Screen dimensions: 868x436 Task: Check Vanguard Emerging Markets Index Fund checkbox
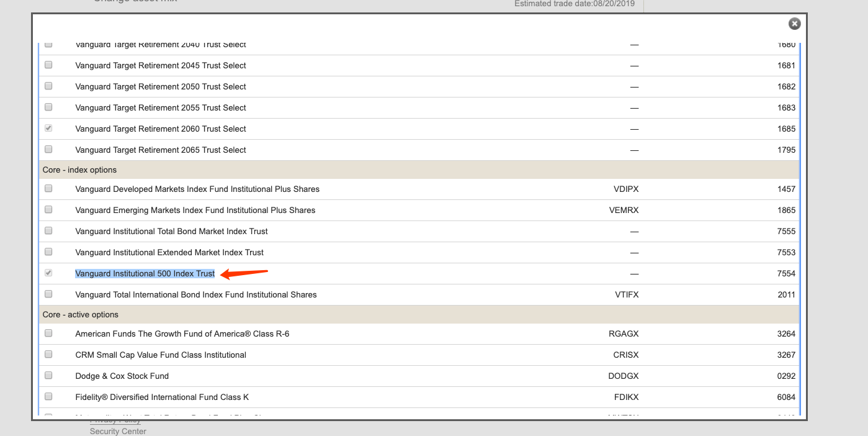48,209
